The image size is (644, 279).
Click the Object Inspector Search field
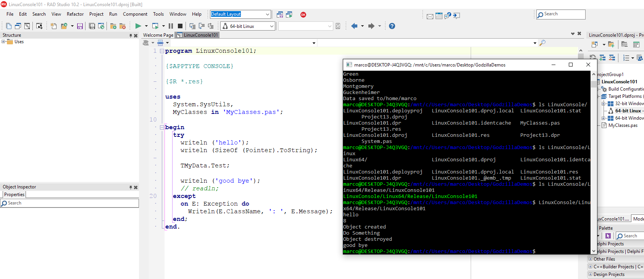pyautogui.click(x=69, y=203)
